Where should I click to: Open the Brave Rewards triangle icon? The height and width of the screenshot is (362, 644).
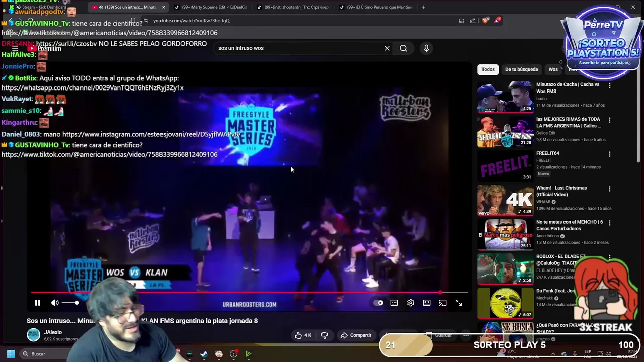click(497, 20)
